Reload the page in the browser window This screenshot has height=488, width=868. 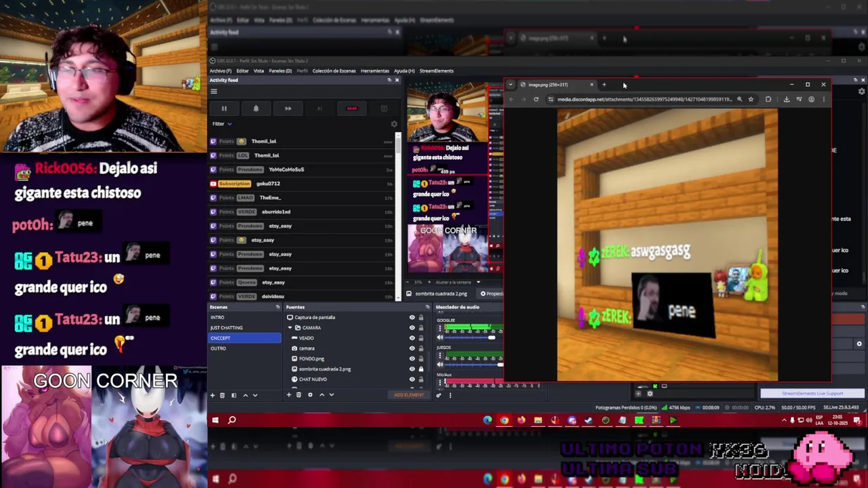coord(536,99)
